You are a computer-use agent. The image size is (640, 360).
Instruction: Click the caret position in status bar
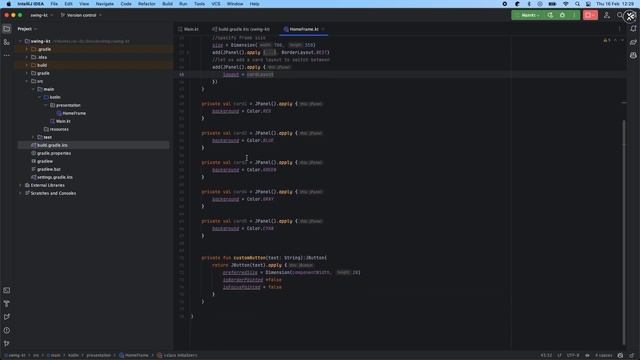pyautogui.click(x=546, y=356)
